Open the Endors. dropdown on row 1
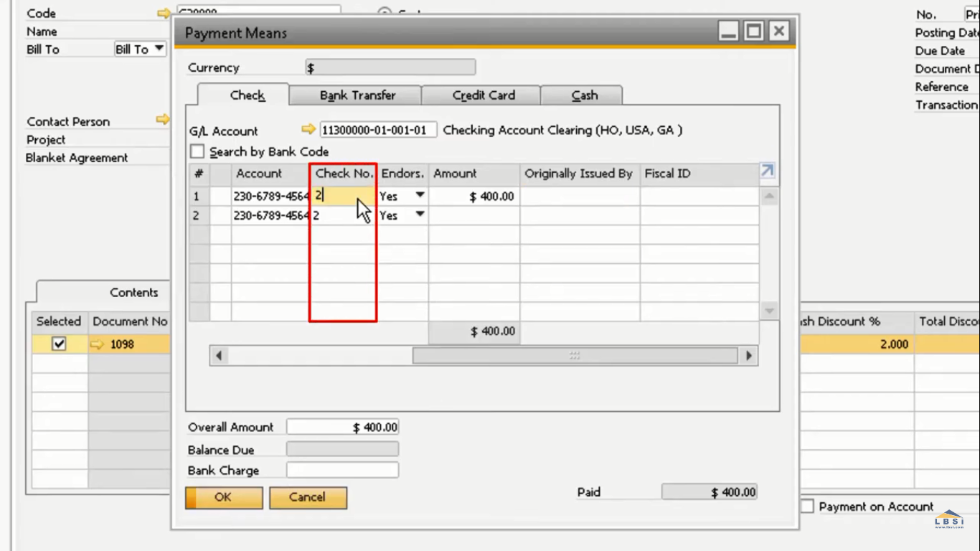The image size is (980, 551). click(x=420, y=195)
